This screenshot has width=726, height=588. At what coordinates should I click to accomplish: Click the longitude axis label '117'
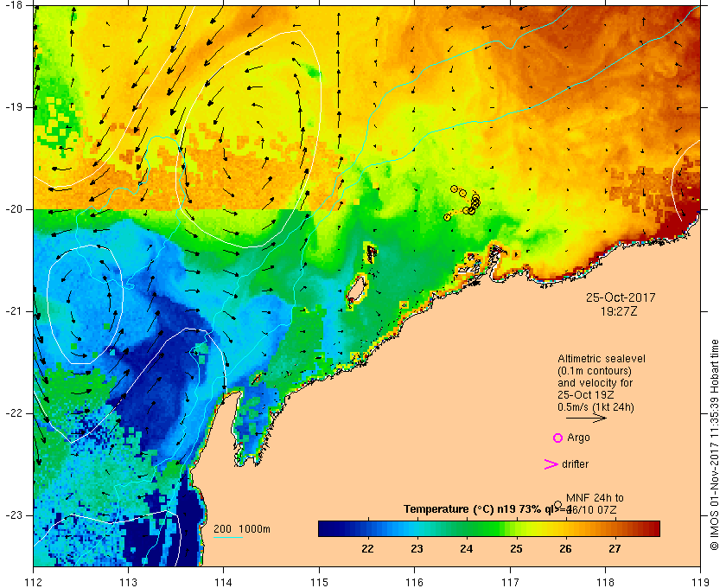pos(510,582)
